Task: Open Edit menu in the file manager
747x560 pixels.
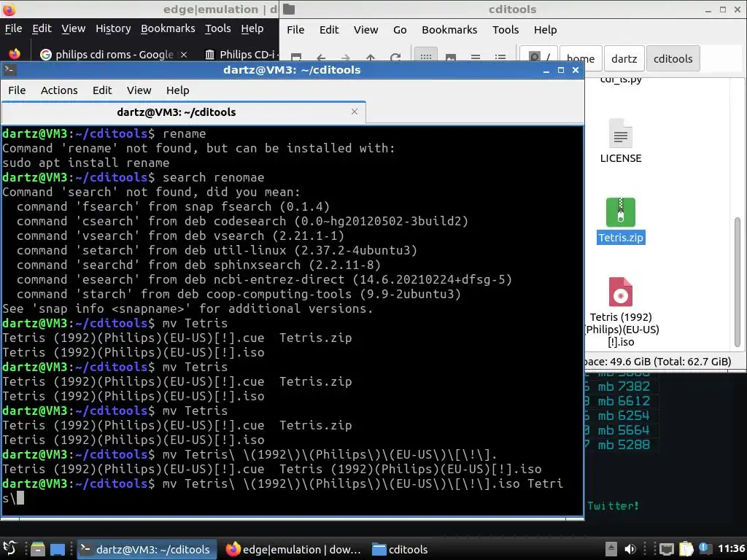Action: 329,29
